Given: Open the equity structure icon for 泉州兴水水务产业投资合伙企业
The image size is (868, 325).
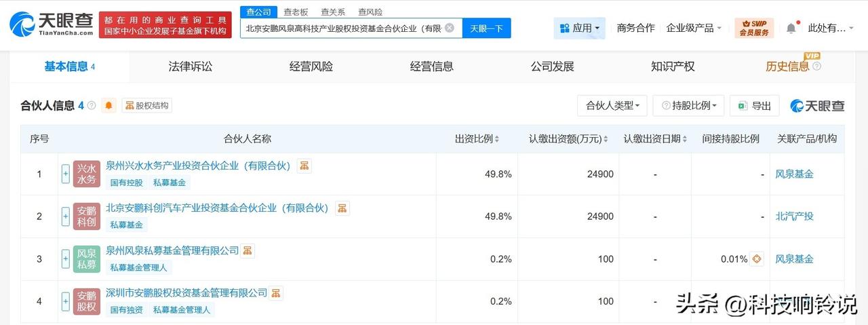Looking at the screenshot, I should click(x=304, y=166).
